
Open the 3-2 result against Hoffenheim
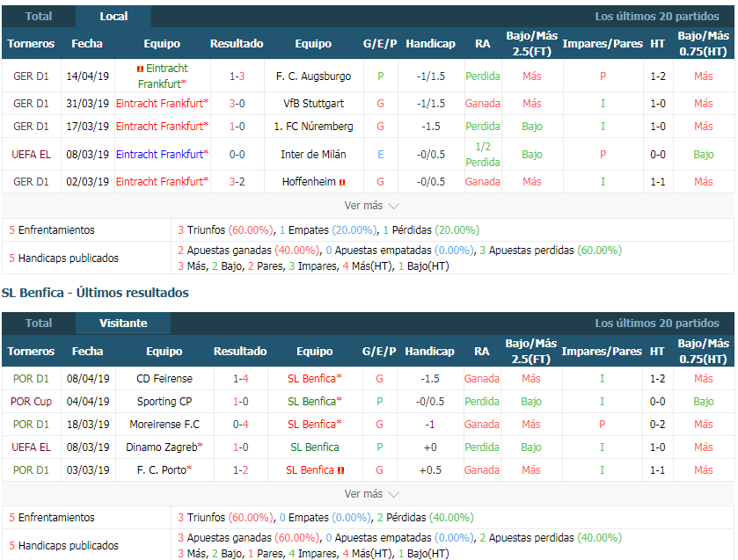[237, 182]
